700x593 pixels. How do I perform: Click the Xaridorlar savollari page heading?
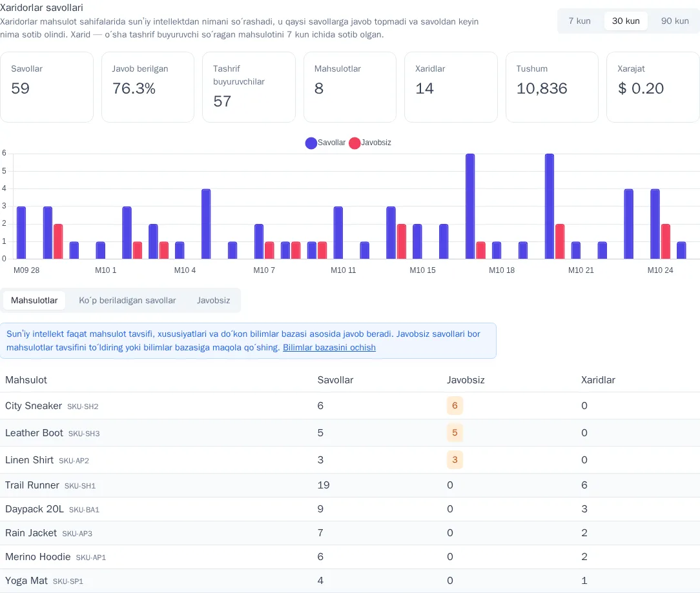coord(41,8)
